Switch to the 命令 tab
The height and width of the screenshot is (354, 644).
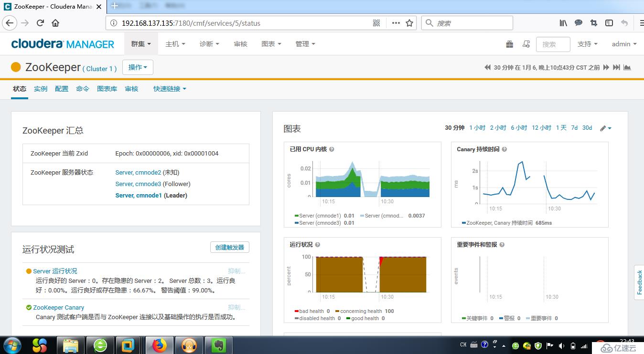point(83,89)
